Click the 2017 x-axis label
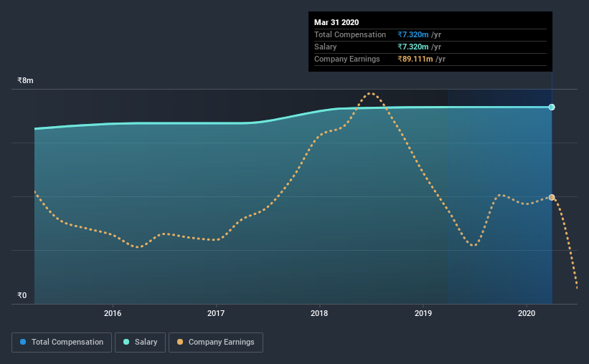 click(x=216, y=313)
